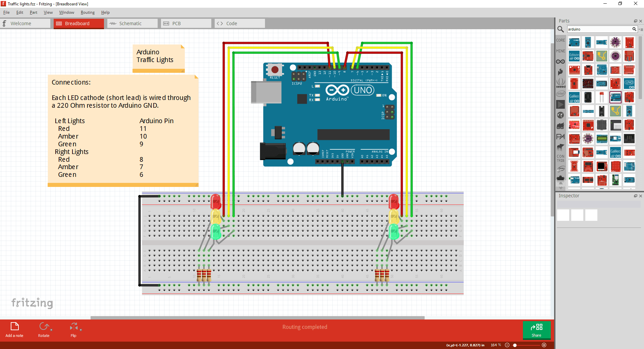Viewport: 644px width, 349px height.
Task: Open the parts bin options menu
Action: tap(642, 29)
